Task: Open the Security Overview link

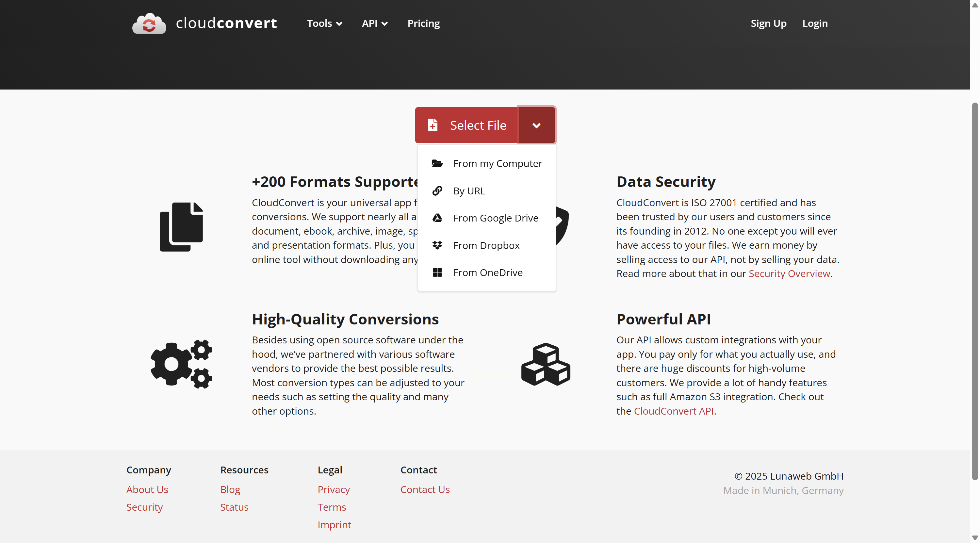Action: (x=789, y=273)
